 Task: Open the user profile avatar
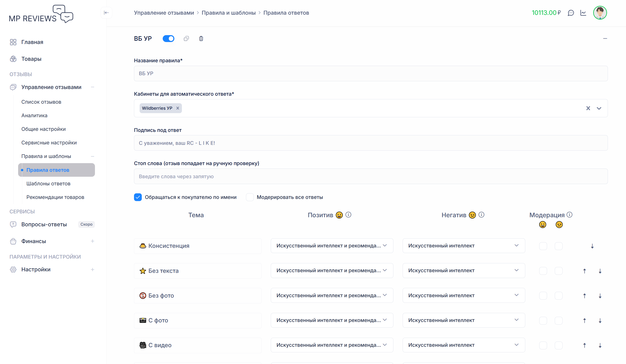(x=600, y=13)
